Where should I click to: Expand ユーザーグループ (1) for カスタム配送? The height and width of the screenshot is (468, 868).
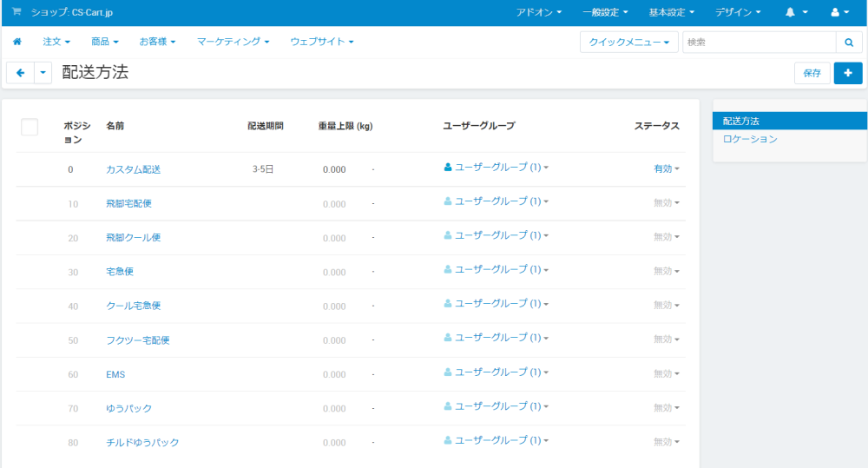(501, 167)
